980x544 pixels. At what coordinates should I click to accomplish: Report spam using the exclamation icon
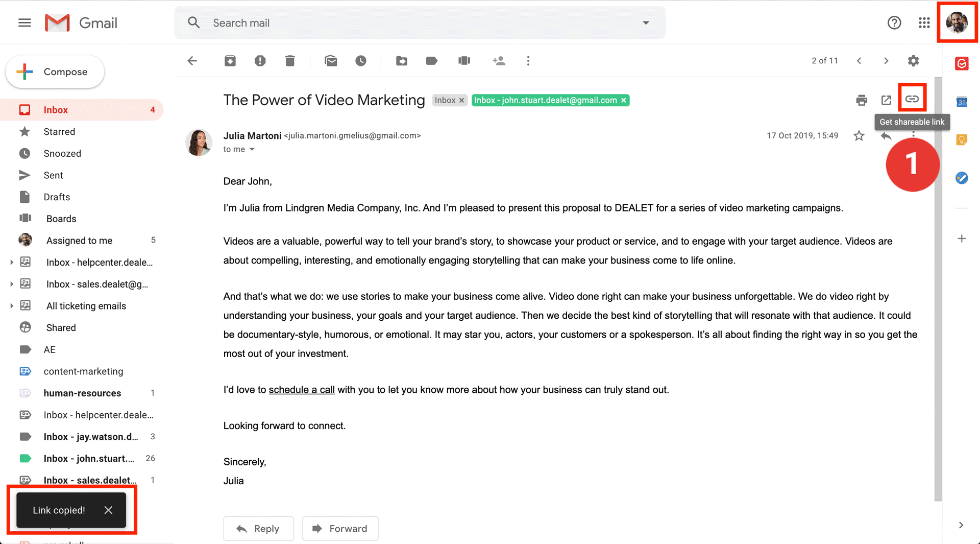(x=260, y=61)
